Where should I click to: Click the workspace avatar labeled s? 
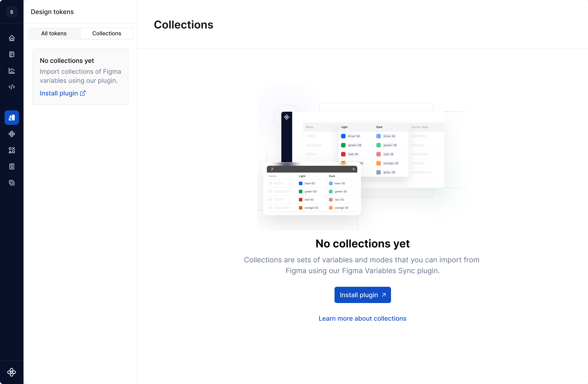12,12
